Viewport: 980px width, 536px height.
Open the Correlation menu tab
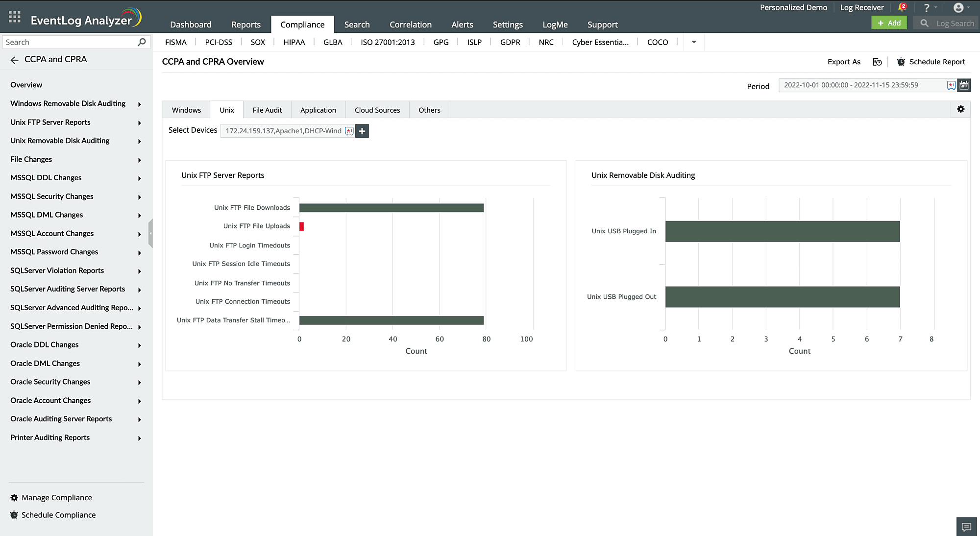410,24
